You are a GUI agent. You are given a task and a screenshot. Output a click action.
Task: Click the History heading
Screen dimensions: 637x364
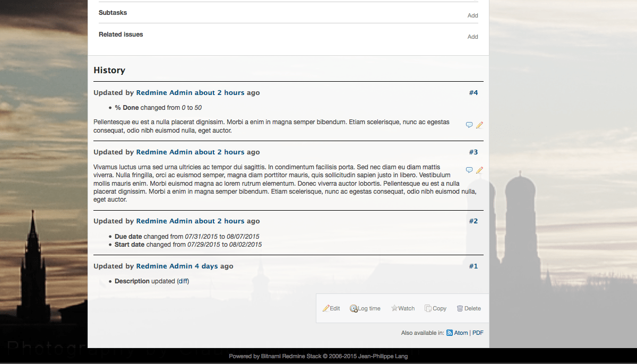pyautogui.click(x=109, y=70)
